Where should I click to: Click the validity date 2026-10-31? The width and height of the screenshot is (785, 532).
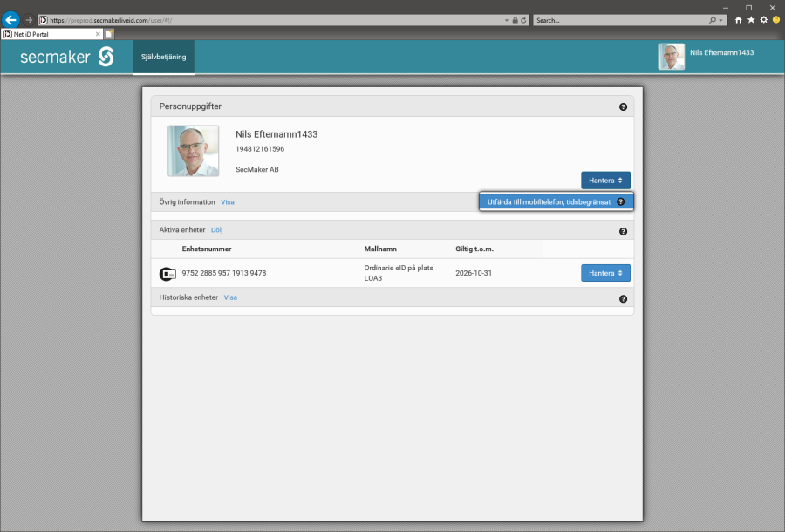click(474, 273)
